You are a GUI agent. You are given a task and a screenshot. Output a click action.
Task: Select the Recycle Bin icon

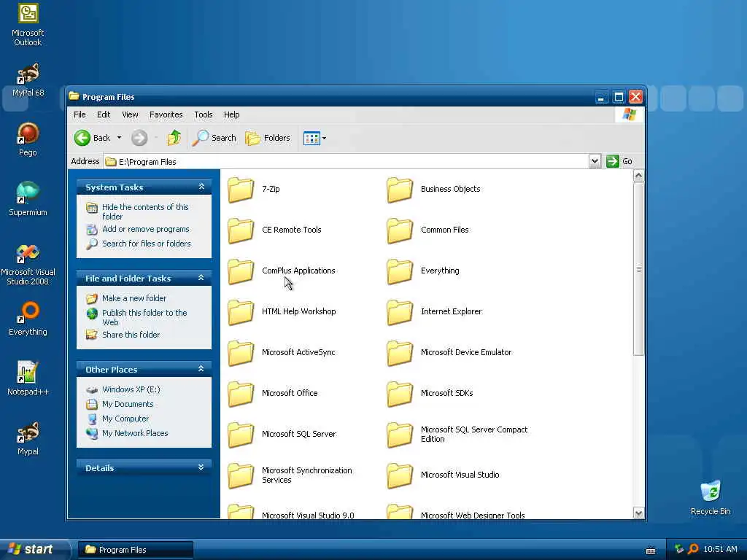711,498
